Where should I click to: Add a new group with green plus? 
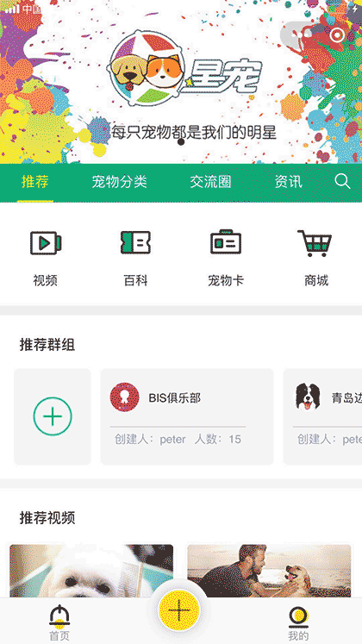click(53, 416)
